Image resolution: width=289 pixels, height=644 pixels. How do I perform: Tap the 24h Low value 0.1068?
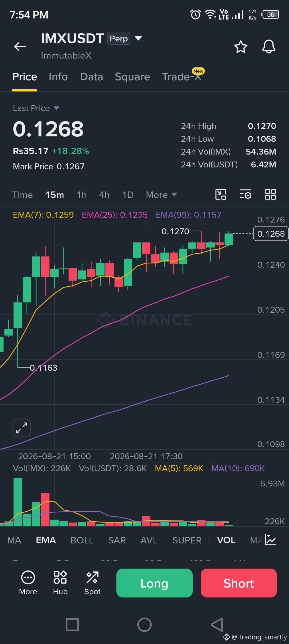[x=262, y=139]
